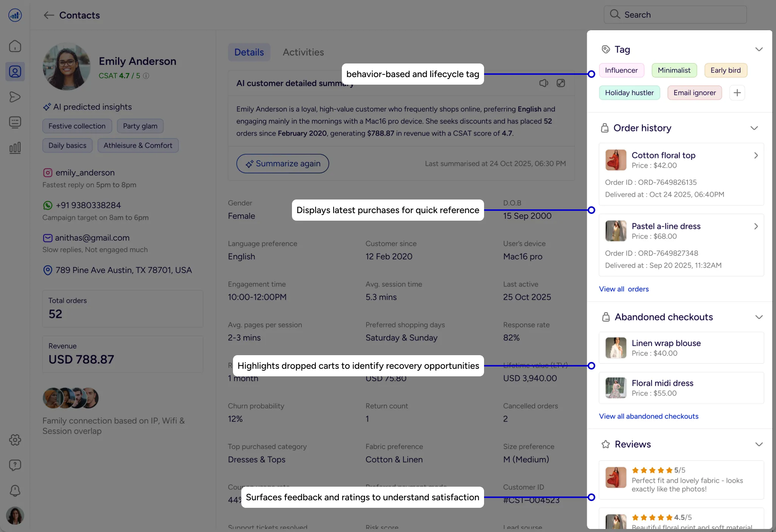Collapse the Reviews section chevron

click(x=759, y=444)
